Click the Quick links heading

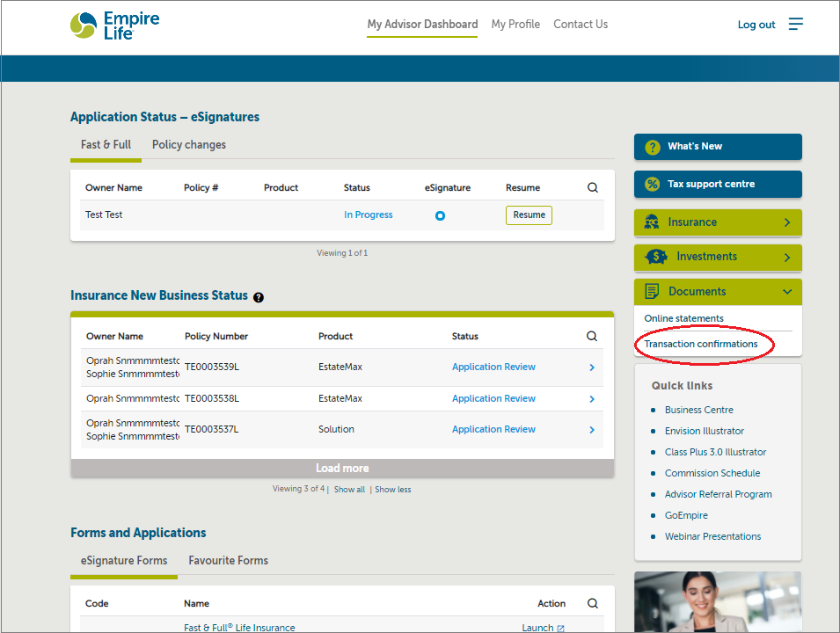pyautogui.click(x=682, y=386)
